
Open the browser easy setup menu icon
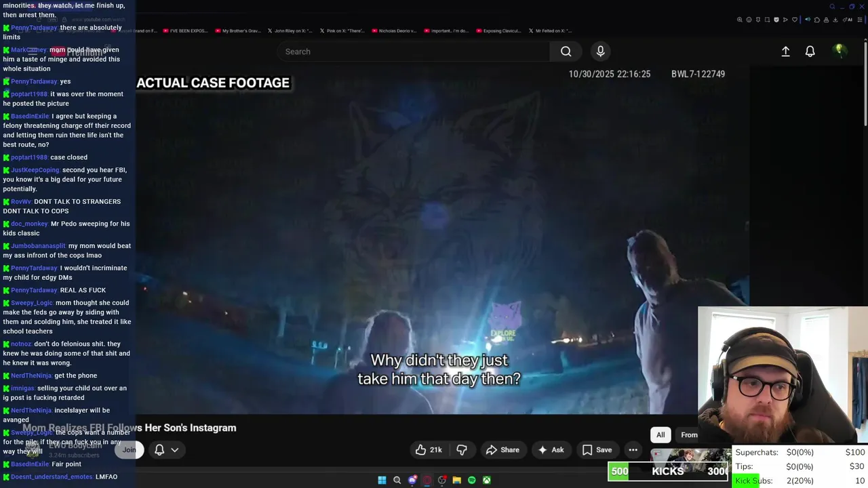pos(859,20)
